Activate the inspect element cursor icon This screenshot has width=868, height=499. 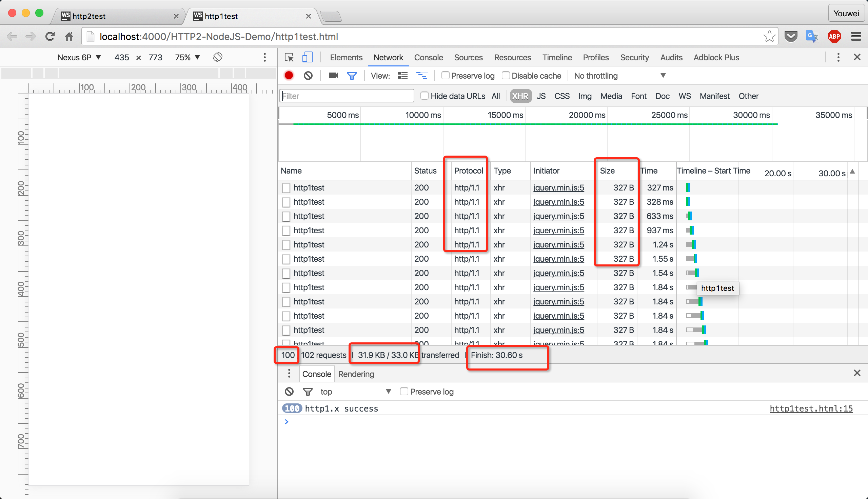point(289,57)
